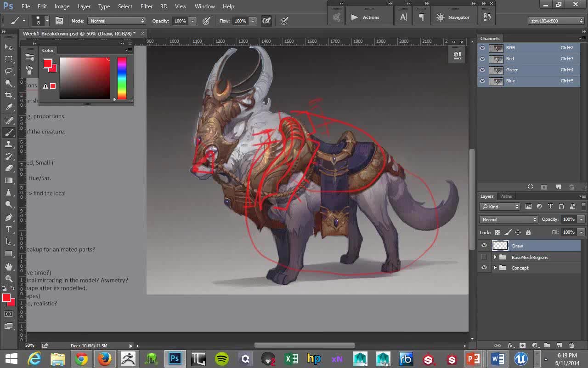The width and height of the screenshot is (588, 368).
Task: Select the Sharpen/Blur tool
Action: tap(9, 192)
